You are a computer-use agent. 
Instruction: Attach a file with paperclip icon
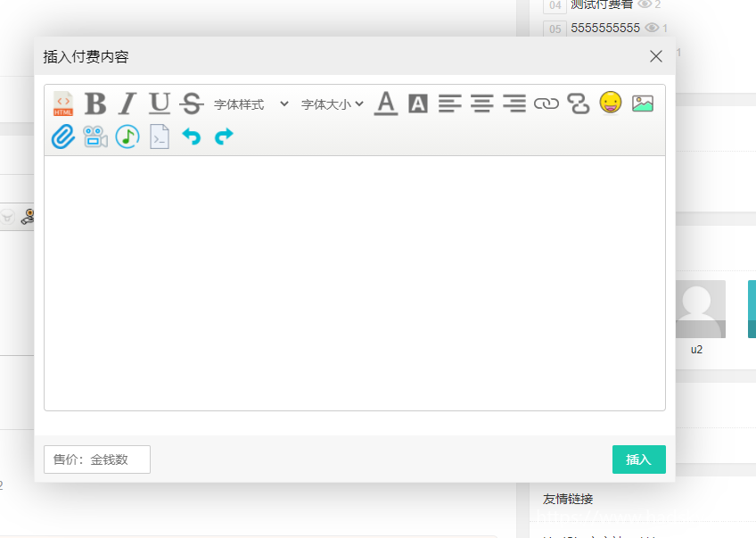[x=63, y=137]
